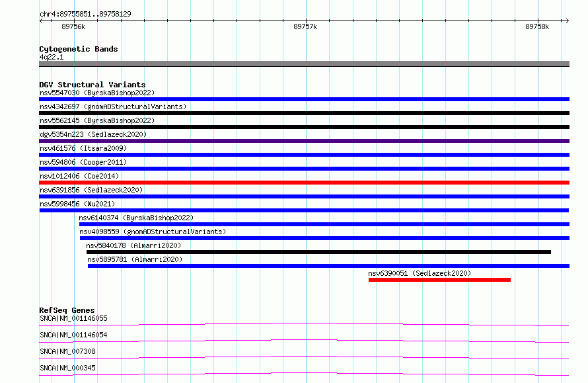Open variant nsv5547030 (ByrskaBishop2022) label

pos(97,93)
